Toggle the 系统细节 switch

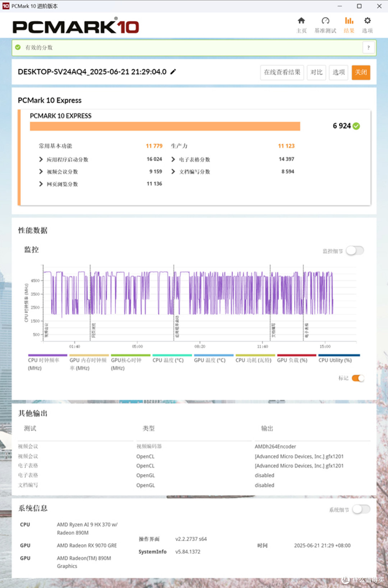(x=361, y=509)
